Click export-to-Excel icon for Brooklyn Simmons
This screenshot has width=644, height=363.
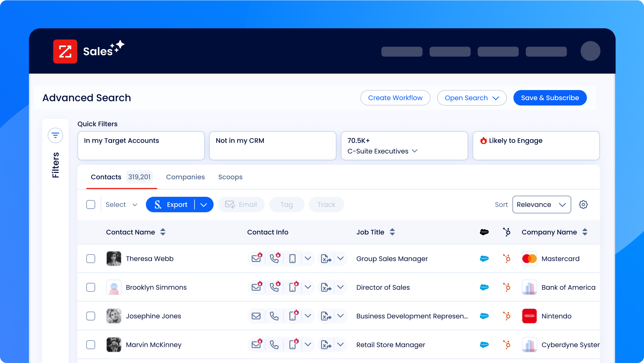click(326, 287)
